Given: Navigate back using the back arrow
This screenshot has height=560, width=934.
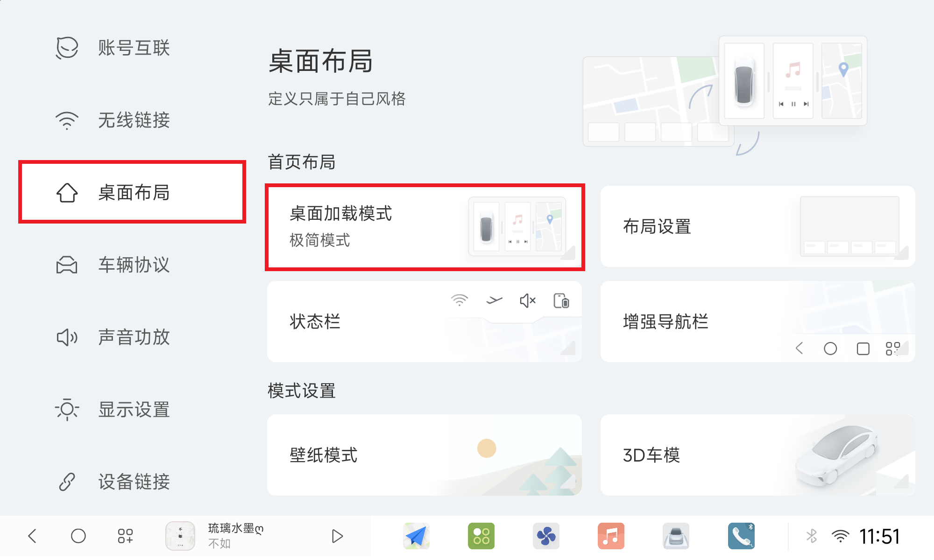Looking at the screenshot, I should click(x=32, y=536).
